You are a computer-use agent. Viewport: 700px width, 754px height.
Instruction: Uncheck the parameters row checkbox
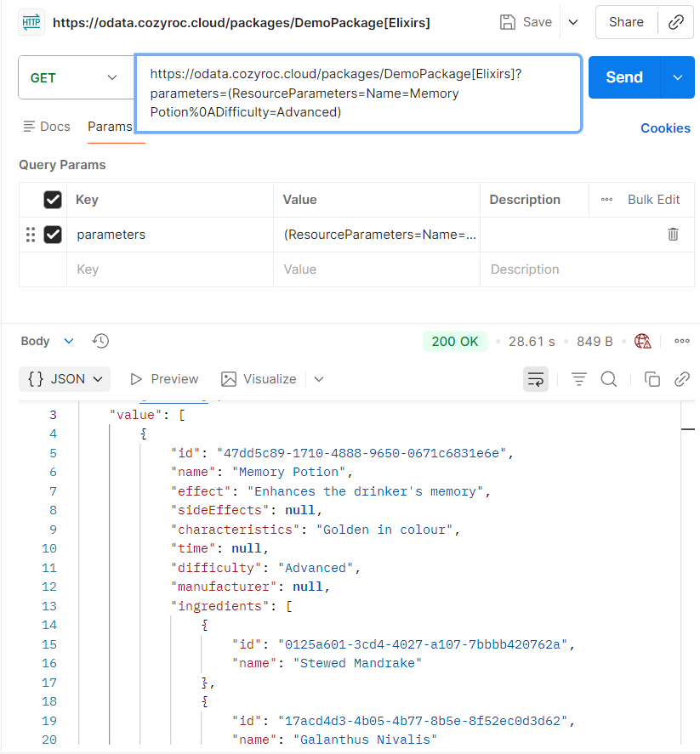(53, 235)
